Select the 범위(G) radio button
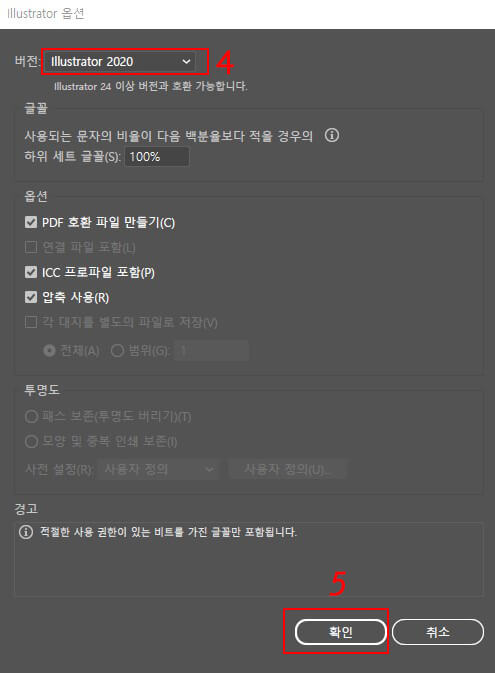The height and width of the screenshot is (673, 495). tap(117, 351)
